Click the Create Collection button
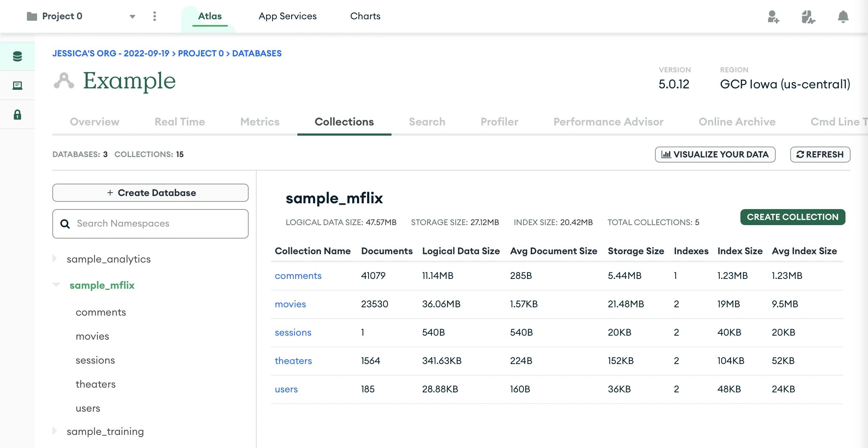Screen dimensions: 868x448 click(792, 217)
